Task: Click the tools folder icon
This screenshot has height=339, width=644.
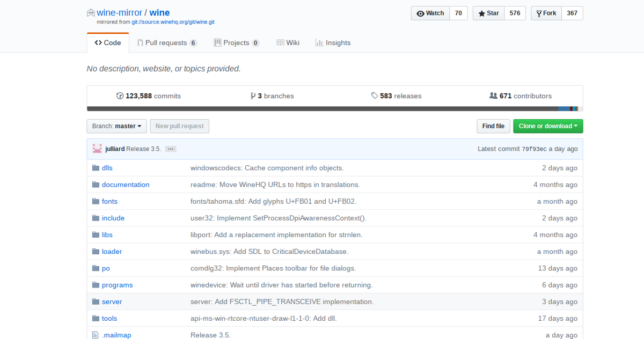Action: pos(96,318)
